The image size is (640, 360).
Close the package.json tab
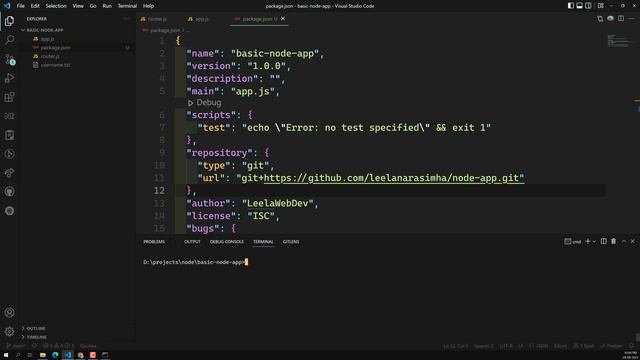point(283,19)
